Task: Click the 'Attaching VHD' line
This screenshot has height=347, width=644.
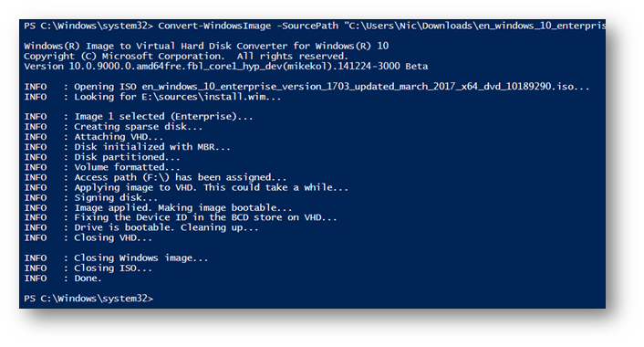Action: [94, 137]
